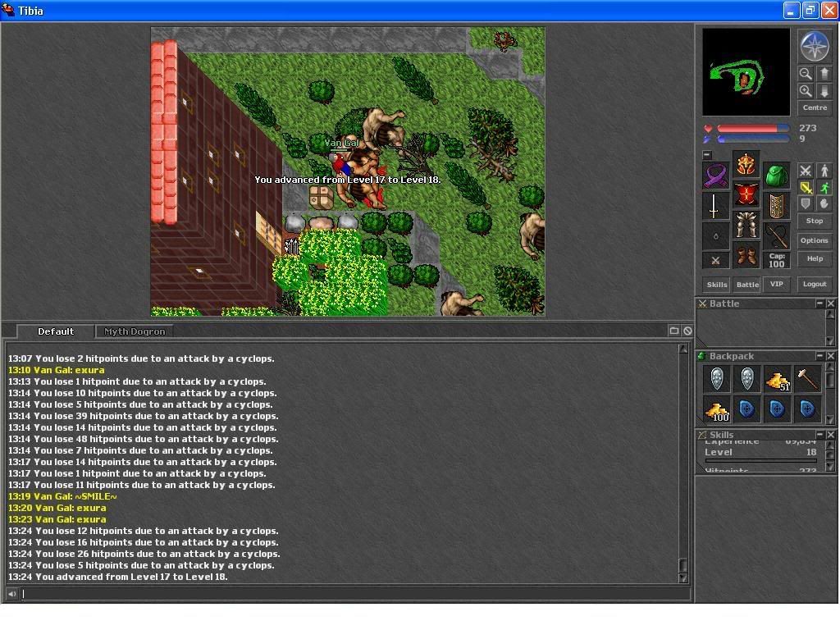Select the stack of 51 gold coins

[x=778, y=380]
